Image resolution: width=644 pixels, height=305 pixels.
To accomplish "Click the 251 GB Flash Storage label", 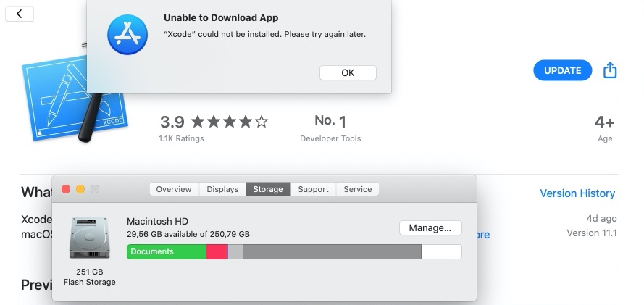I will point(90,277).
